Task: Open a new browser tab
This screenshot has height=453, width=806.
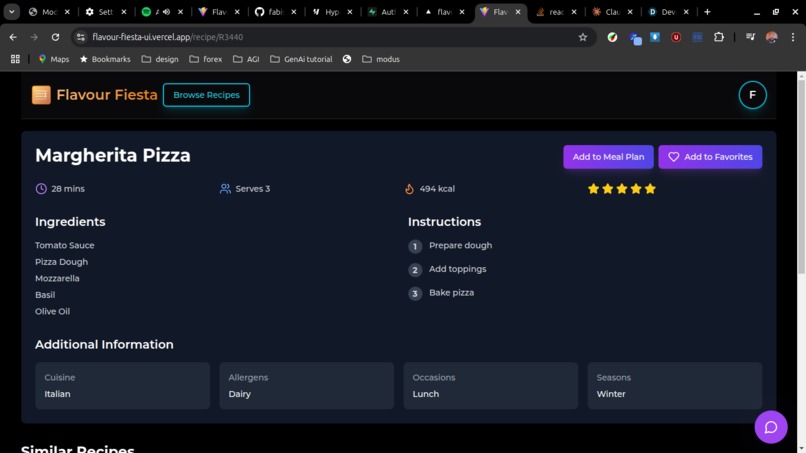Action: [x=707, y=11]
